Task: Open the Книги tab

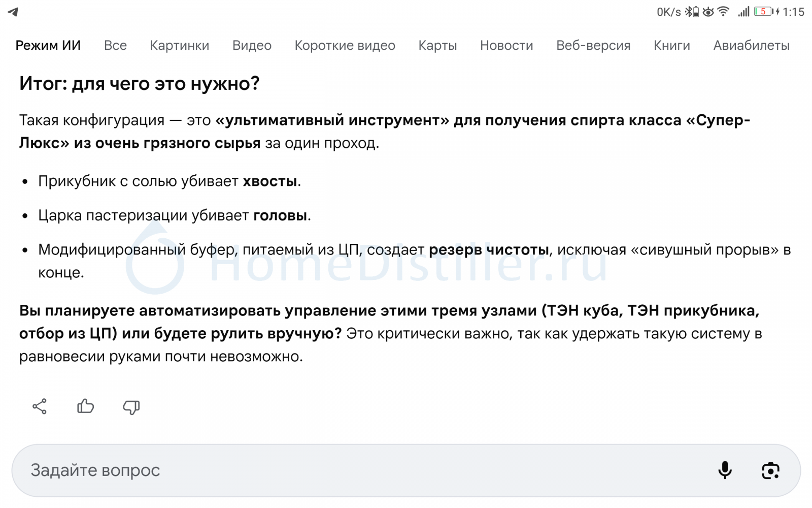Action: tap(671, 46)
